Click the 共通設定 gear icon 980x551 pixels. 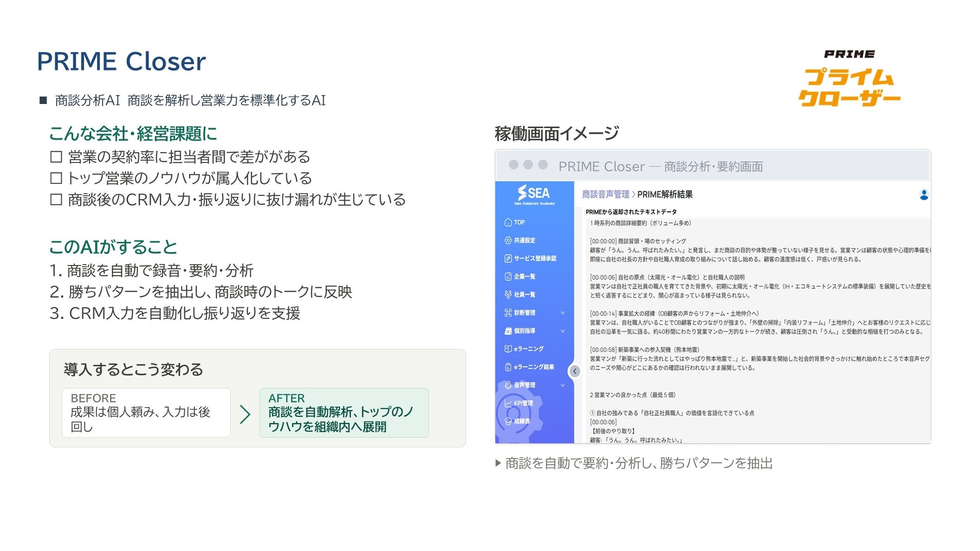tap(508, 240)
